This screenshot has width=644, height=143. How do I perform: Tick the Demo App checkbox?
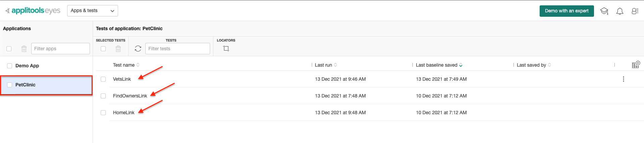point(10,66)
